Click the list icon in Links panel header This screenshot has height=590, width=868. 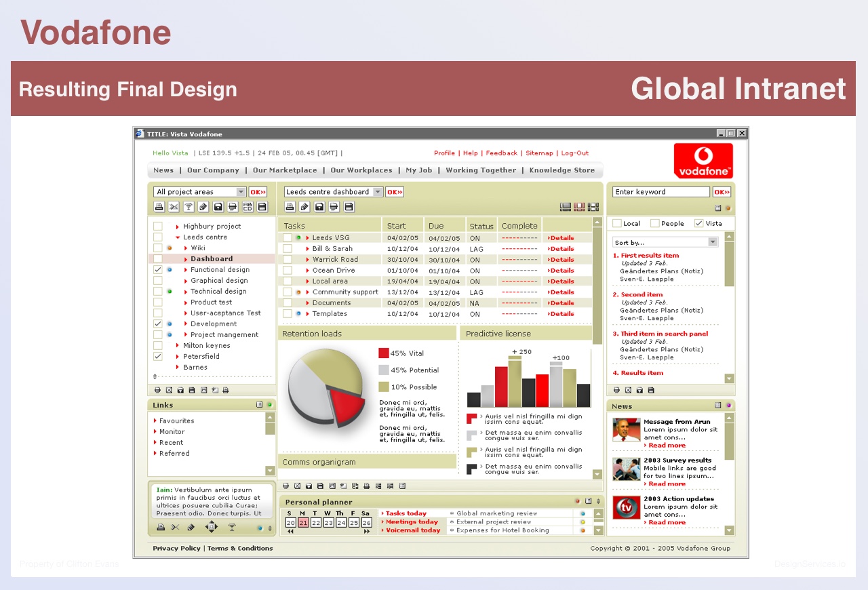point(260,405)
